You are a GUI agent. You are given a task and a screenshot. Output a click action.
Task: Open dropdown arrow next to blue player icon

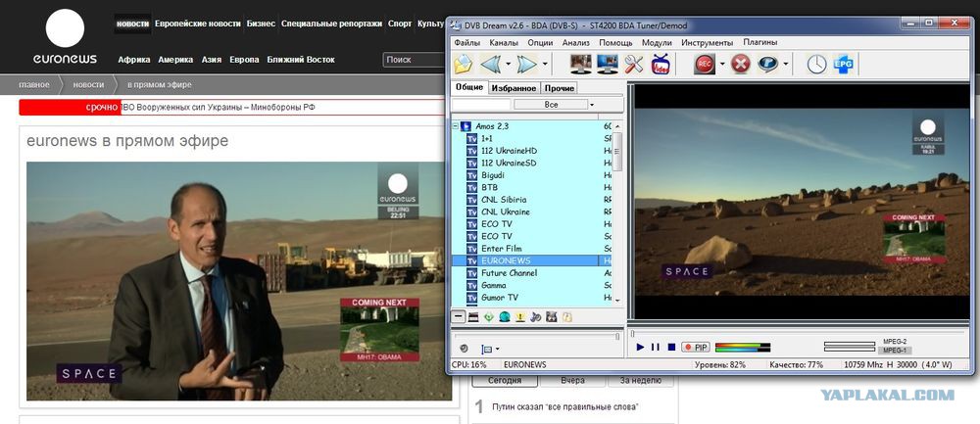(786, 64)
